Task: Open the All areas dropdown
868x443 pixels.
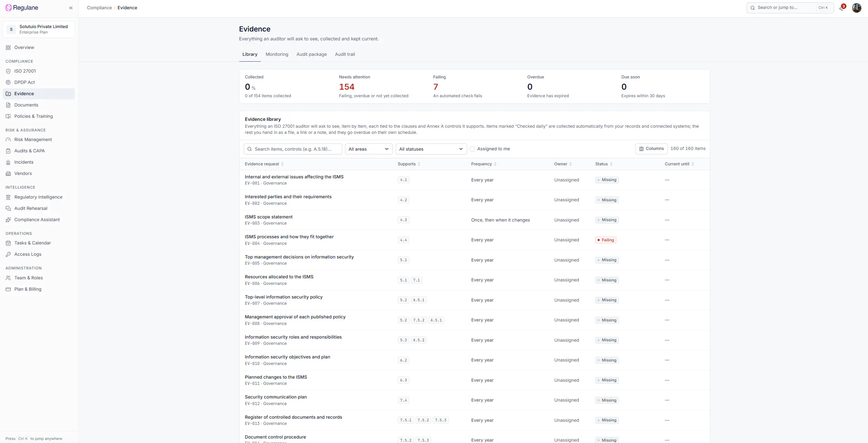Action: 369,149
